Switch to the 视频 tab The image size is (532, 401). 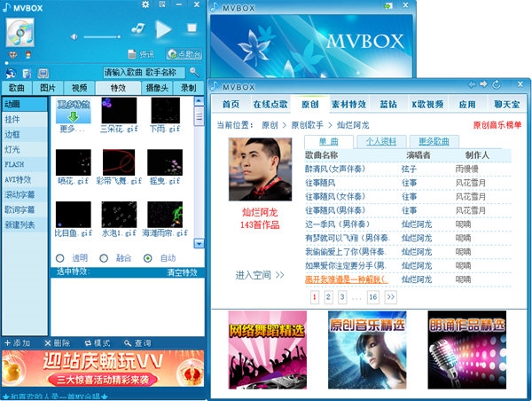80,88
